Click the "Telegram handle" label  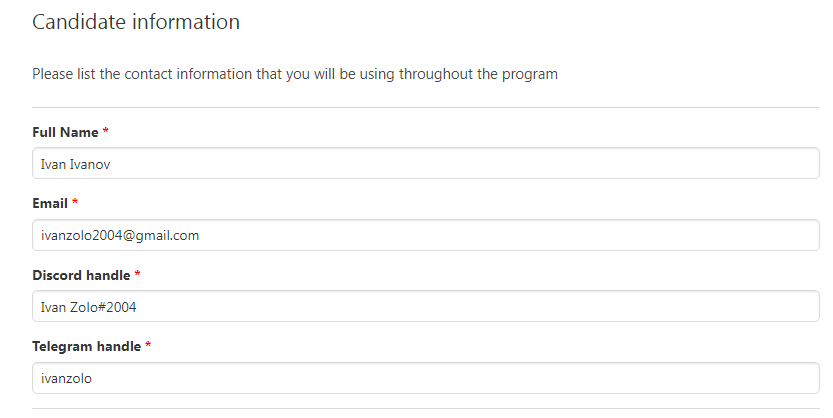pyautogui.click(x=86, y=346)
